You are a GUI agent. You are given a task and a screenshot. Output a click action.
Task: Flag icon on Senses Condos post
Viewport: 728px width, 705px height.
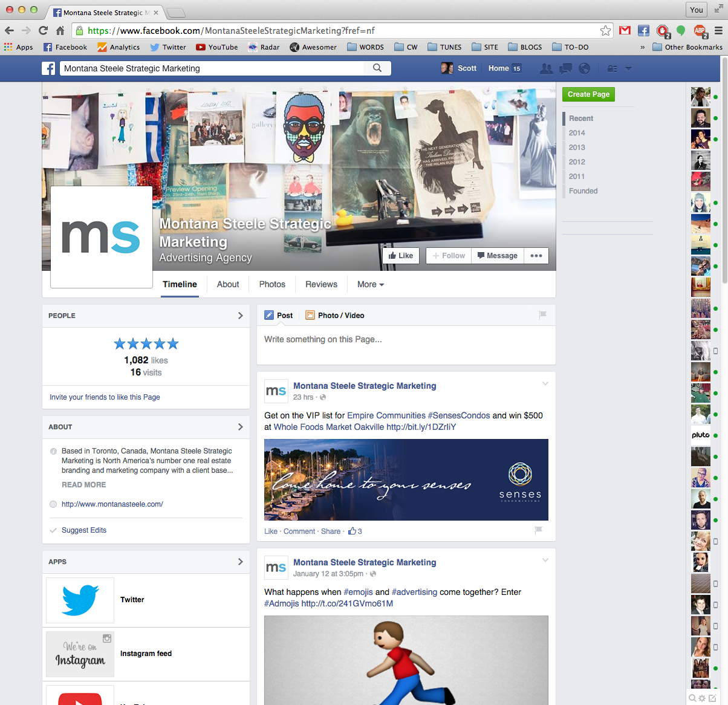coord(538,530)
